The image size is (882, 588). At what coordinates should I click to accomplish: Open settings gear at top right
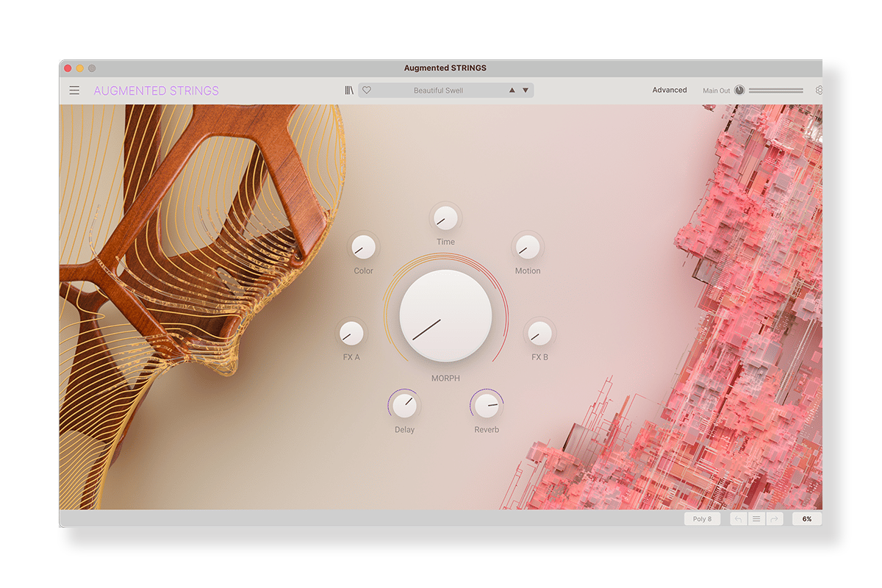click(x=819, y=90)
